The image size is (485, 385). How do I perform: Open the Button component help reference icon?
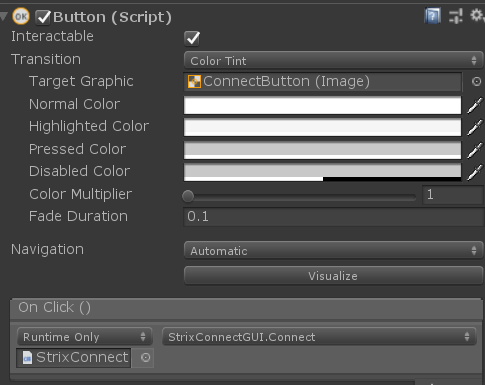pos(432,16)
